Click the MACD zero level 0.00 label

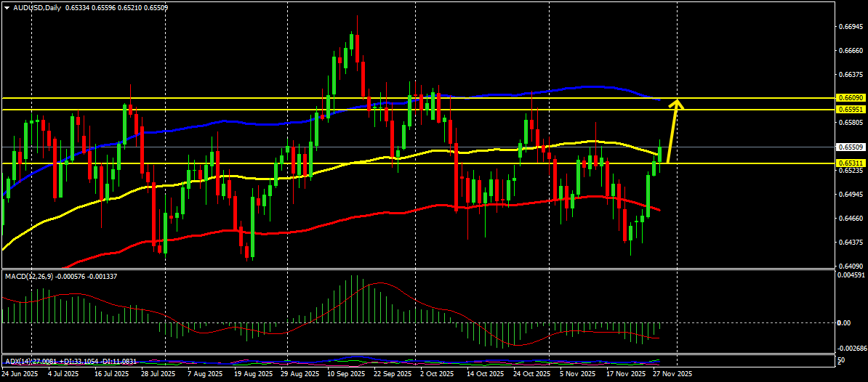845,323
